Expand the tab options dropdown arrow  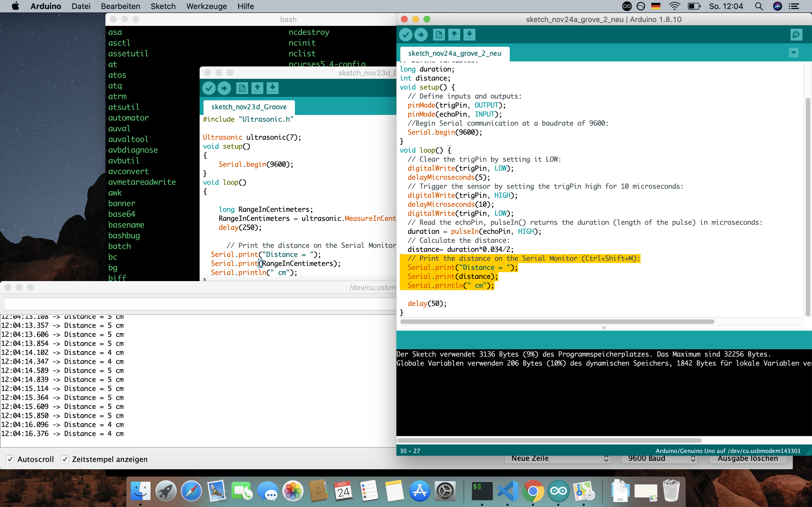point(793,53)
